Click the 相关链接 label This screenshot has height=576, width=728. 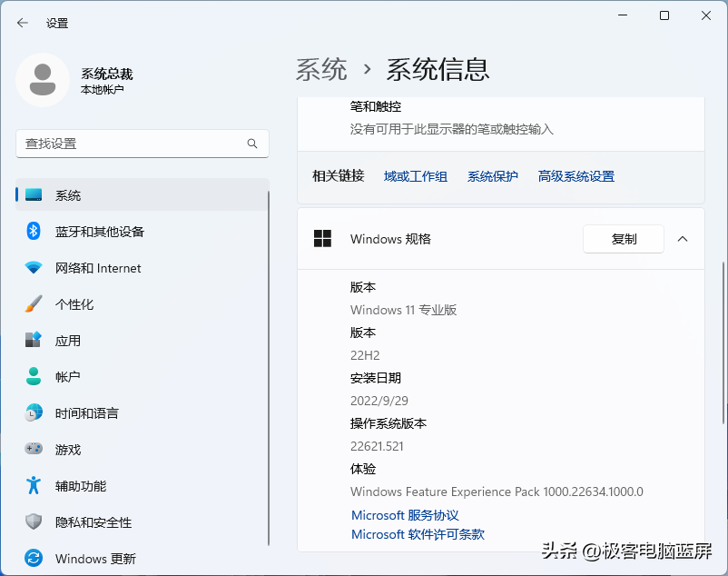[x=339, y=176]
